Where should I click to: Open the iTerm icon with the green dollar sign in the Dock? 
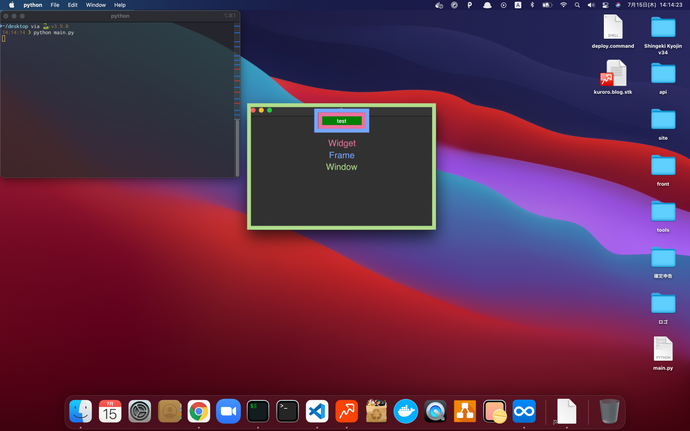point(258,411)
